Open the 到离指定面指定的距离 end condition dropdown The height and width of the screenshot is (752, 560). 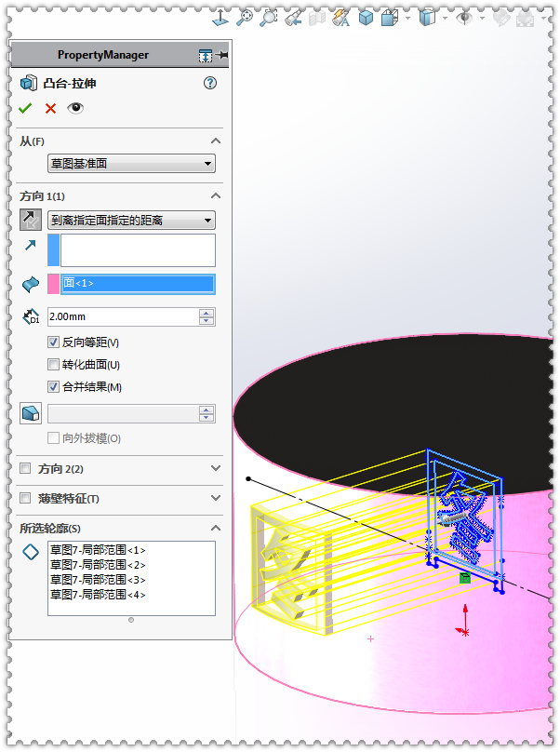pos(131,221)
